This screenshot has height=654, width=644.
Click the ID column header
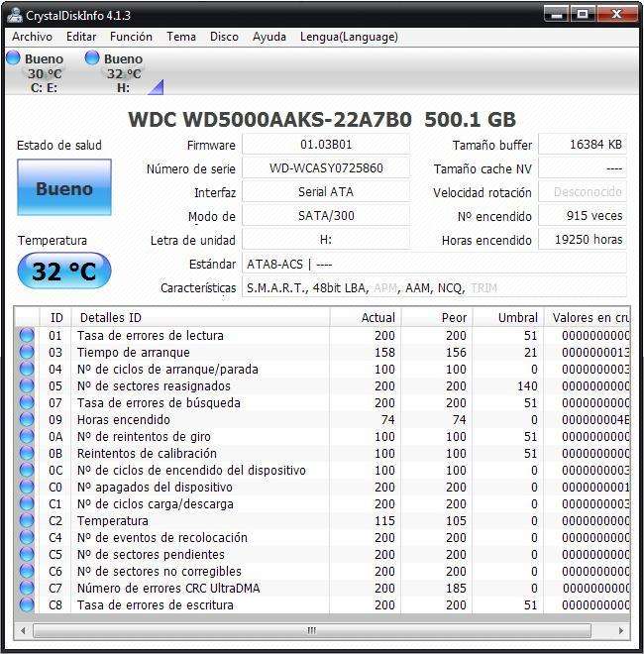[x=55, y=317]
